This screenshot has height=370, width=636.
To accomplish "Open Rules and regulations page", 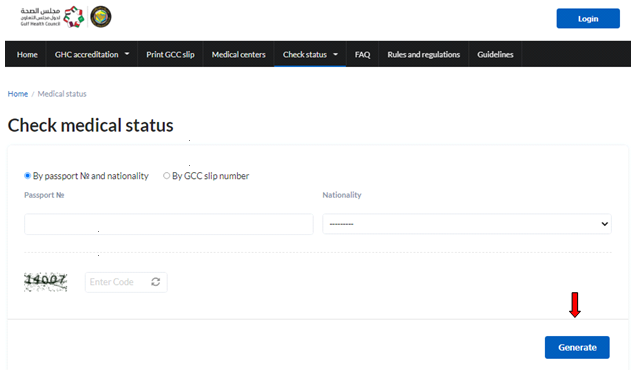I will (x=423, y=54).
